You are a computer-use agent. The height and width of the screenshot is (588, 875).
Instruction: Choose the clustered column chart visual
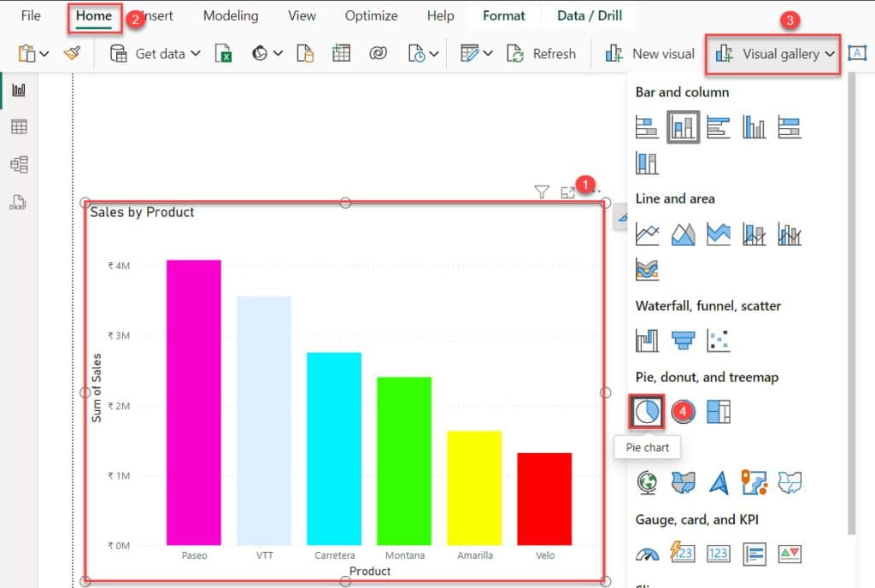[x=754, y=127]
